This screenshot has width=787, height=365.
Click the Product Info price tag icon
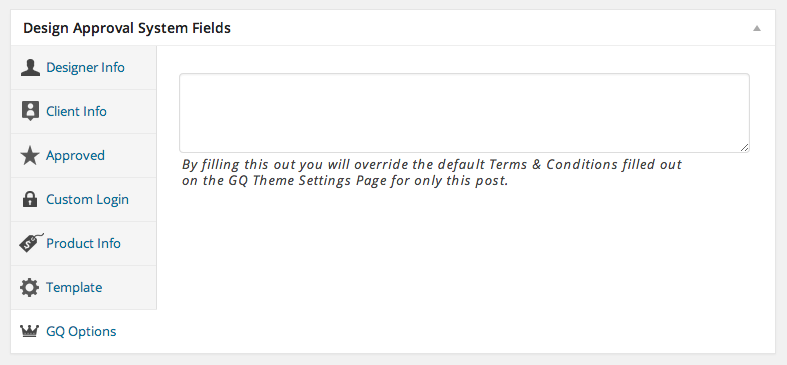[31, 242]
